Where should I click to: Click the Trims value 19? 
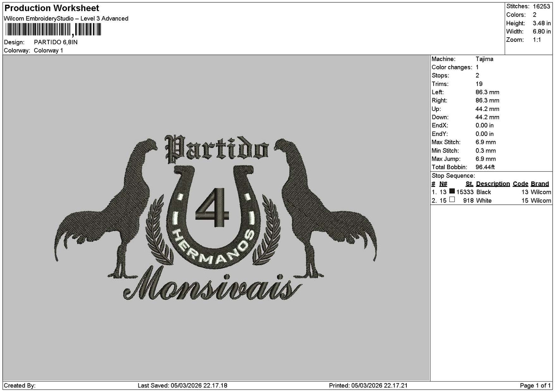point(479,84)
